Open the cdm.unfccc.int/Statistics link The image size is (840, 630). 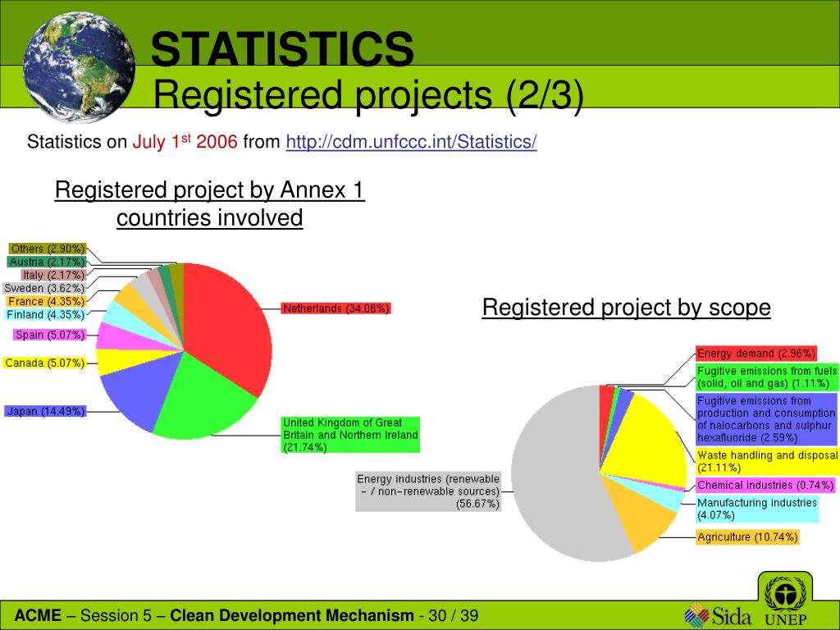pyautogui.click(x=411, y=142)
